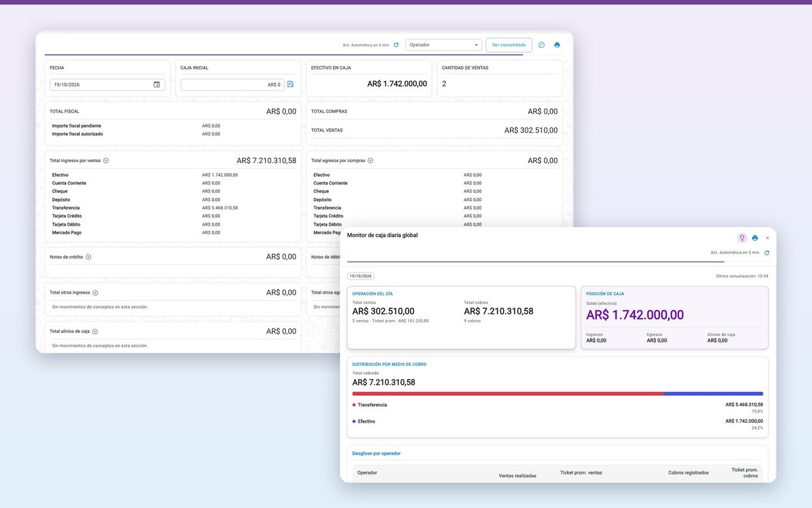The image size is (812, 508).
Task: Click the Operador column header in the table
Action: tap(367, 473)
